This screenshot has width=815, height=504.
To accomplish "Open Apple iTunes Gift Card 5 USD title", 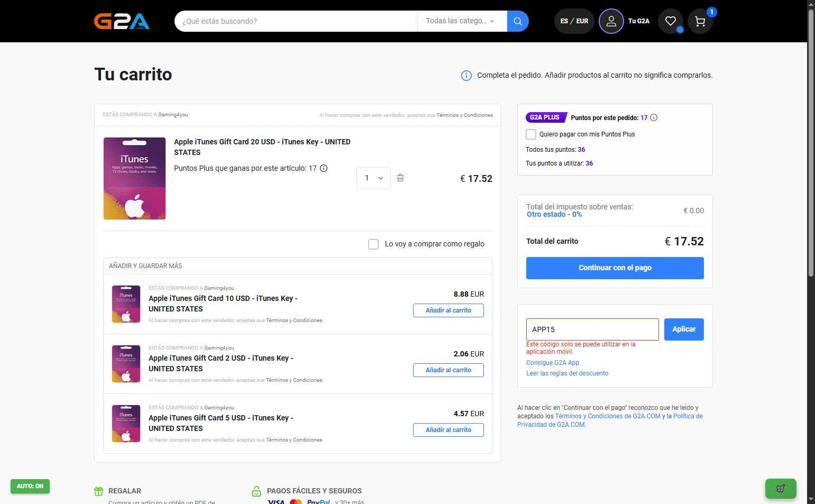I will (221, 423).
